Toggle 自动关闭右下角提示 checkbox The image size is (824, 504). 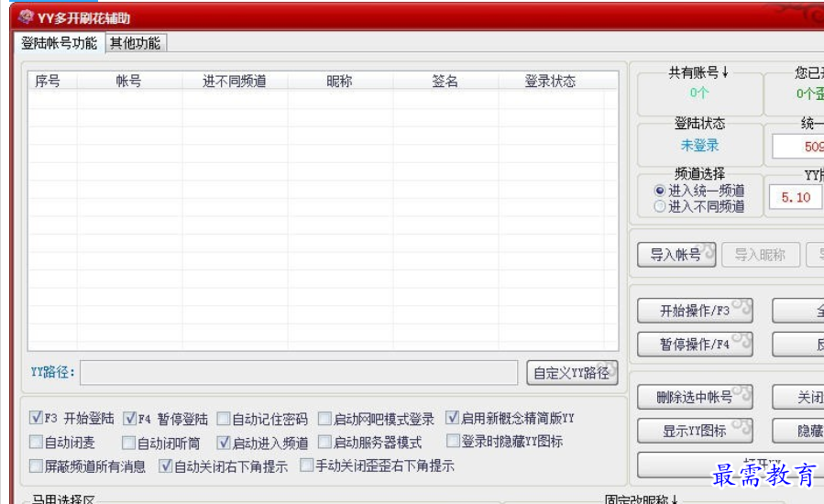[166, 466]
